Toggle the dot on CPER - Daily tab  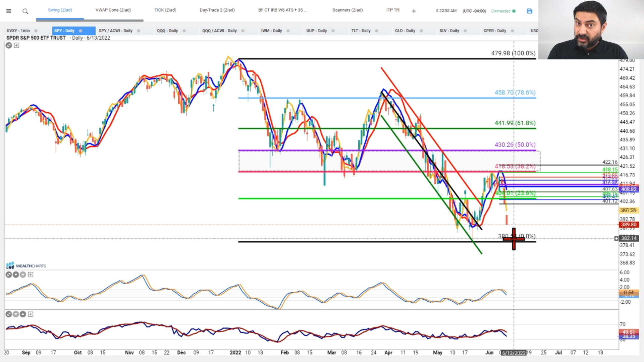click(513, 31)
